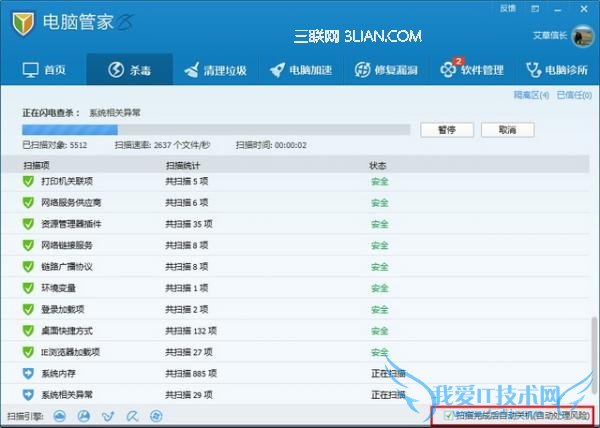Screen dimensions: 600x428
Task: Cancel the scan with 取消 button
Action: point(508,130)
